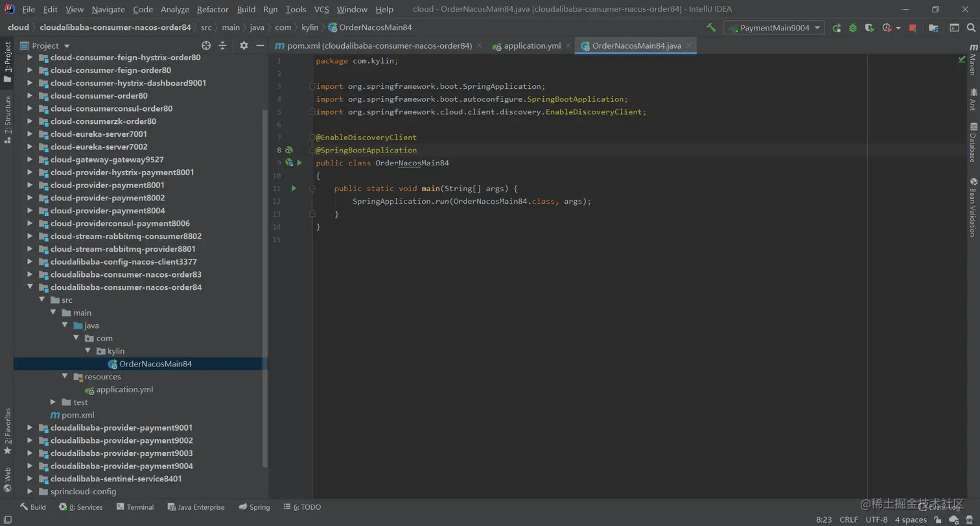Open the Ant side tool window
This screenshot has width=980, height=526.
pyautogui.click(x=973, y=99)
